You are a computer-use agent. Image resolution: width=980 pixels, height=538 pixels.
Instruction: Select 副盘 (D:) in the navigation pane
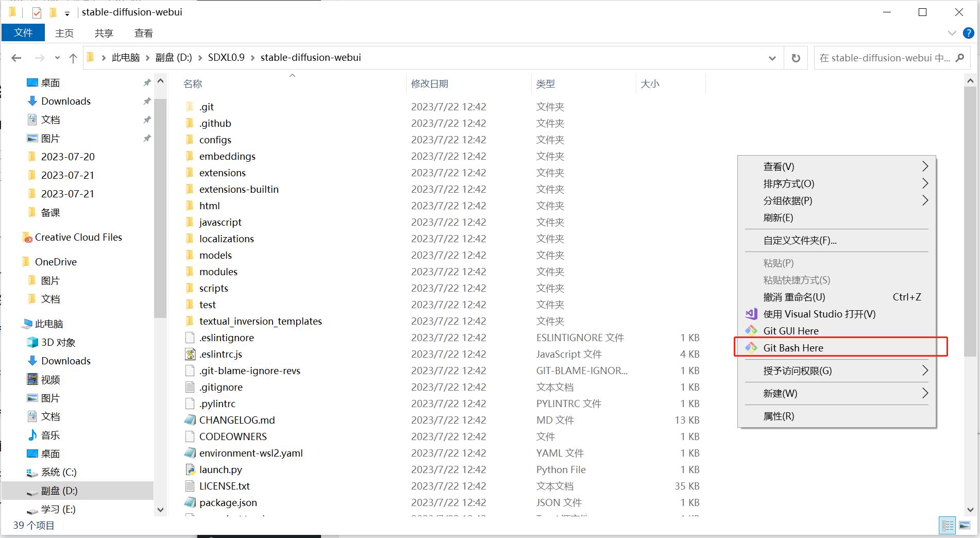[x=59, y=491]
